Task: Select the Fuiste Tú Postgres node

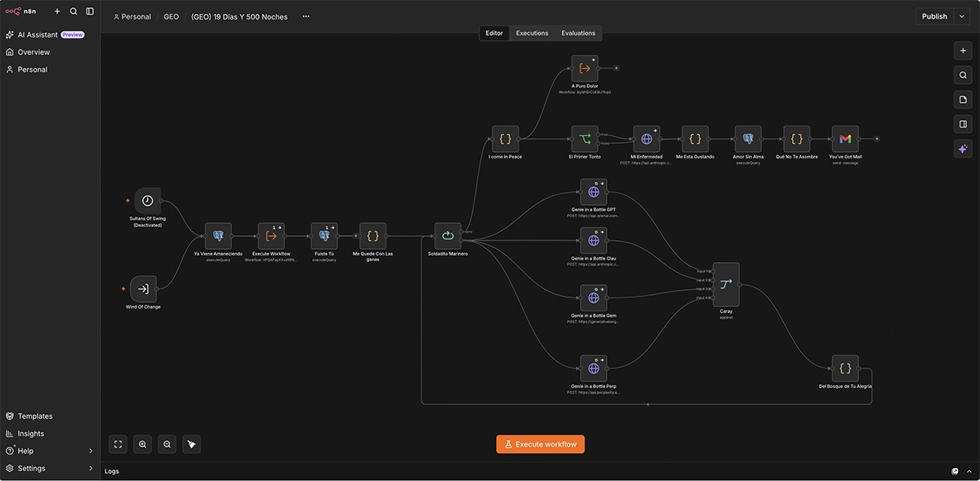Action: tap(324, 236)
